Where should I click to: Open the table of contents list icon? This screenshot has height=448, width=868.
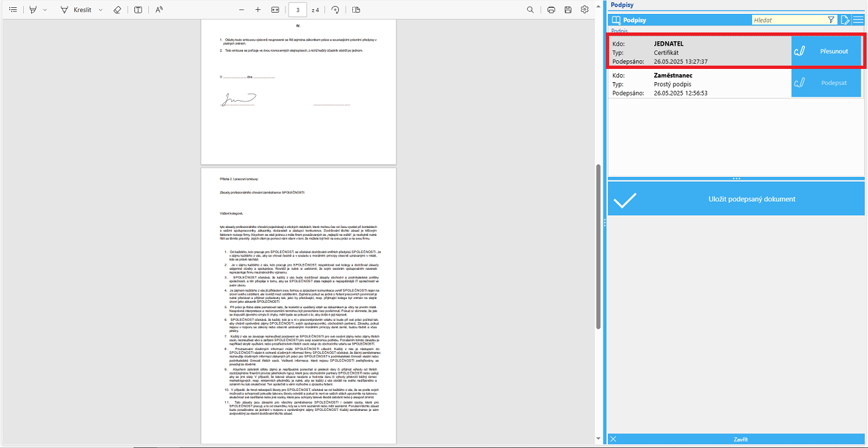(x=13, y=10)
